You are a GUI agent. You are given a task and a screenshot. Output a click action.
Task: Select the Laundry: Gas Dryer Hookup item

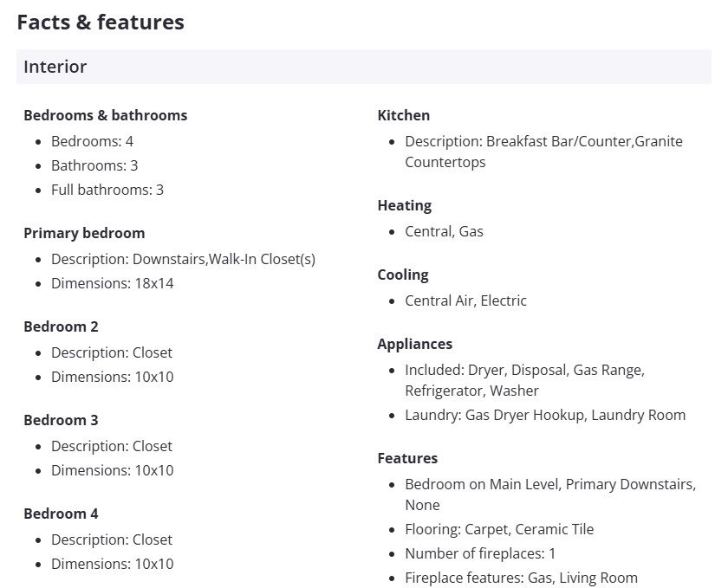[x=544, y=415]
